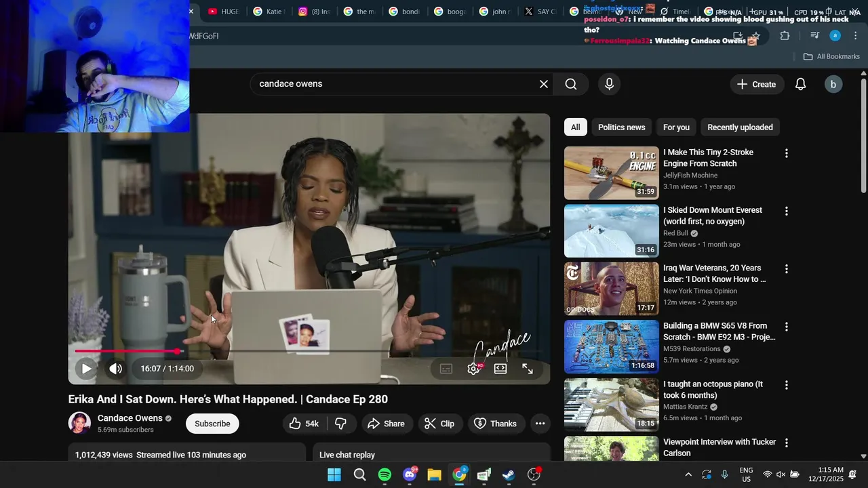Viewport: 868px width, 488px height.
Task: Play the paused Candace video
Action: point(86,369)
